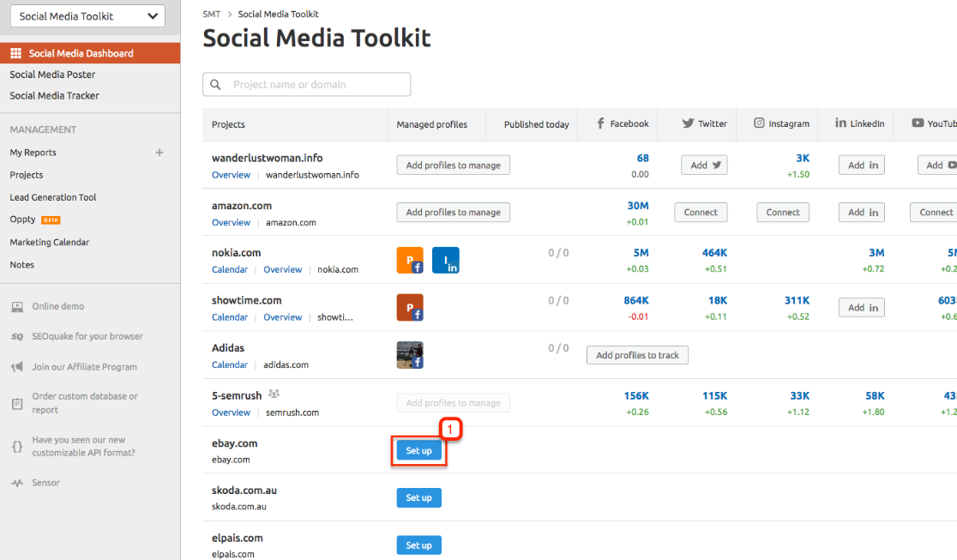Connect Twitter for amazon.com
The image size is (957, 560).
[701, 212]
